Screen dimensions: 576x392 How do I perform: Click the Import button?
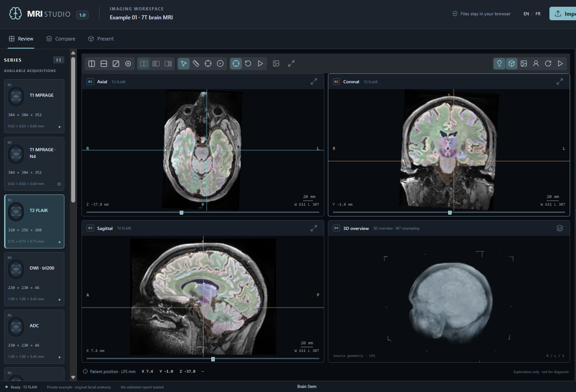(x=563, y=14)
